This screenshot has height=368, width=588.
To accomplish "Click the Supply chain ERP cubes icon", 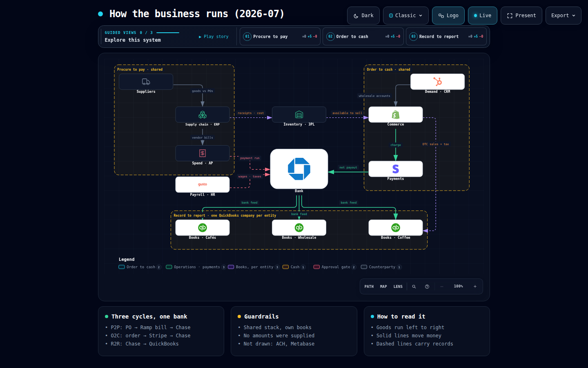I will tap(203, 114).
